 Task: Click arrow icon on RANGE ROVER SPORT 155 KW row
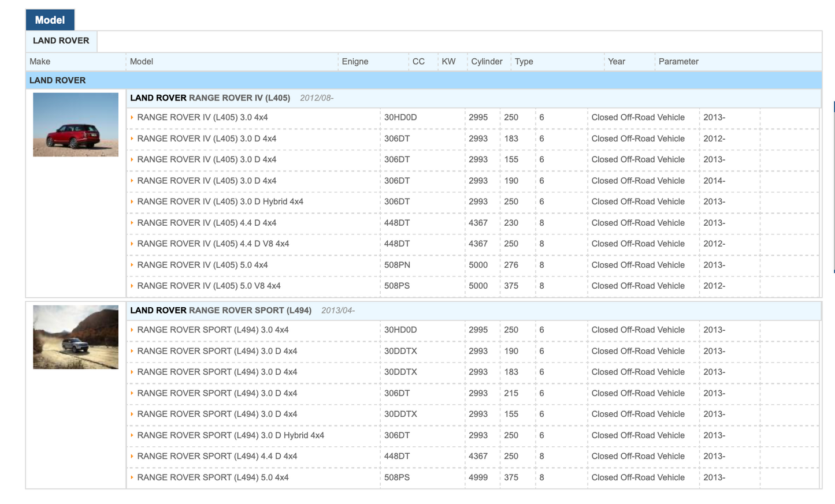coord(132,414)
